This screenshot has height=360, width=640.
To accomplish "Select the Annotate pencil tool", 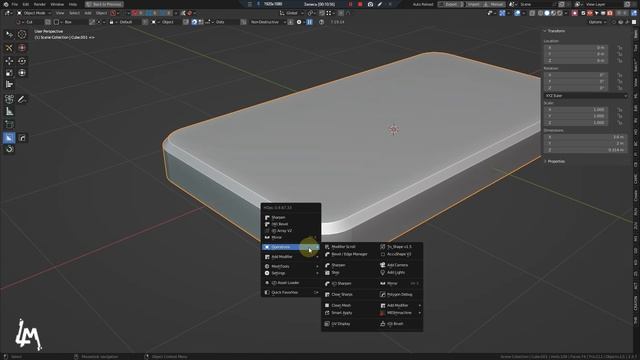I will click(22, 99).
